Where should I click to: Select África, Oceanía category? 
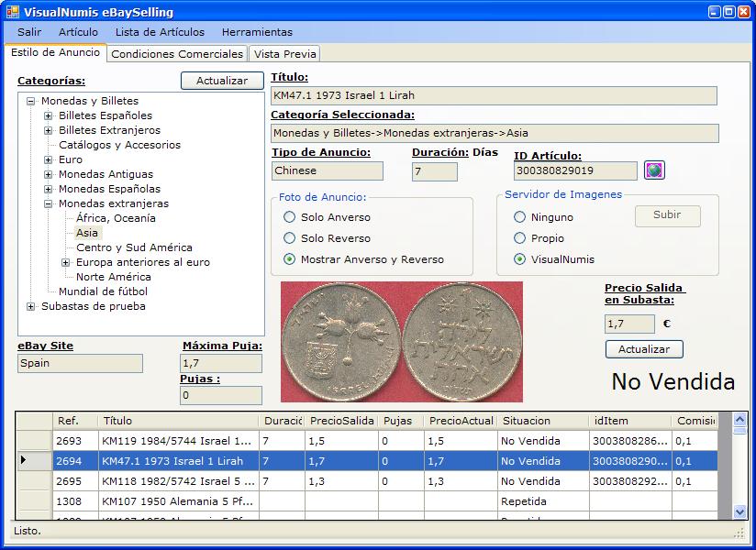click(x=116, y=218)
